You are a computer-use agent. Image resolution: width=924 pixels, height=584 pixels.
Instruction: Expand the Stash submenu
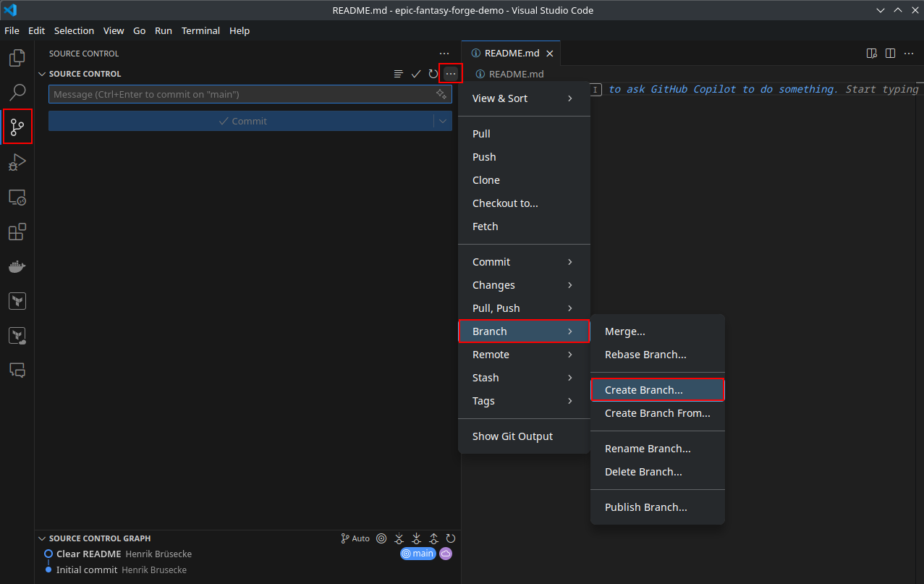pos(524,378)
